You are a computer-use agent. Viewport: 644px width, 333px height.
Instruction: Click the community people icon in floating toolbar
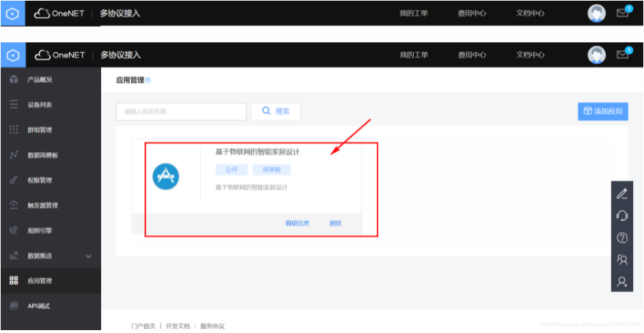point(622,259)
